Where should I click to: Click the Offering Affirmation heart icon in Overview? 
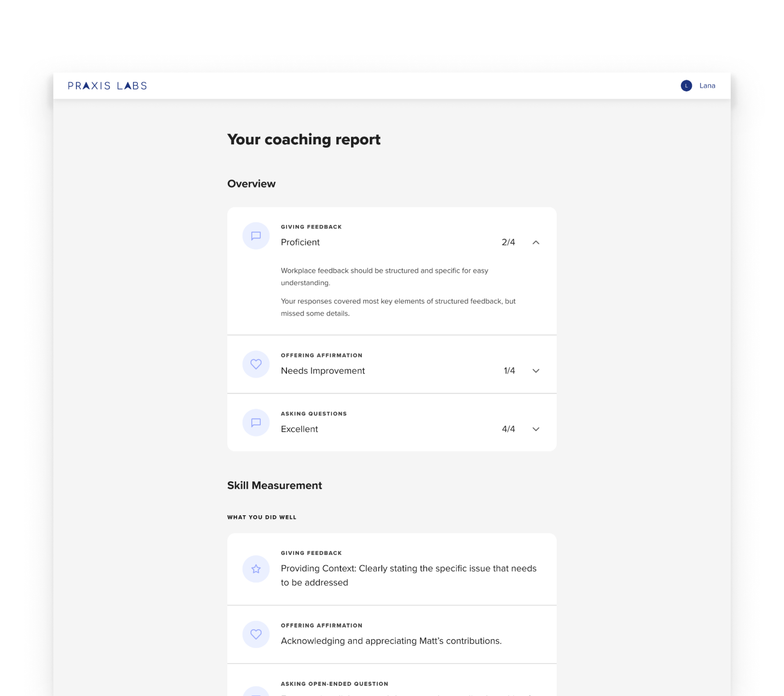click(x=256, y=364)
